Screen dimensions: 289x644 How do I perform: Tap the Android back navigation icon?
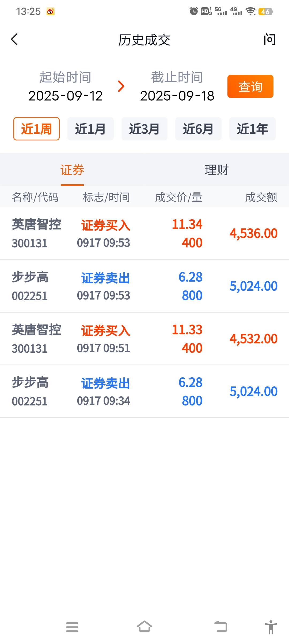click(221, 627)
